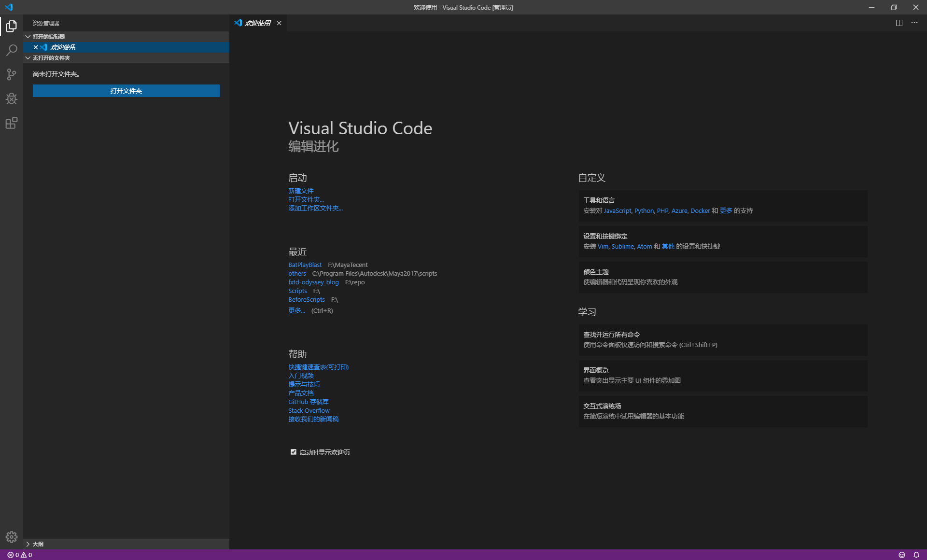
Task: Click 更多... recent files expander
Action: click(x=297, y=311)
